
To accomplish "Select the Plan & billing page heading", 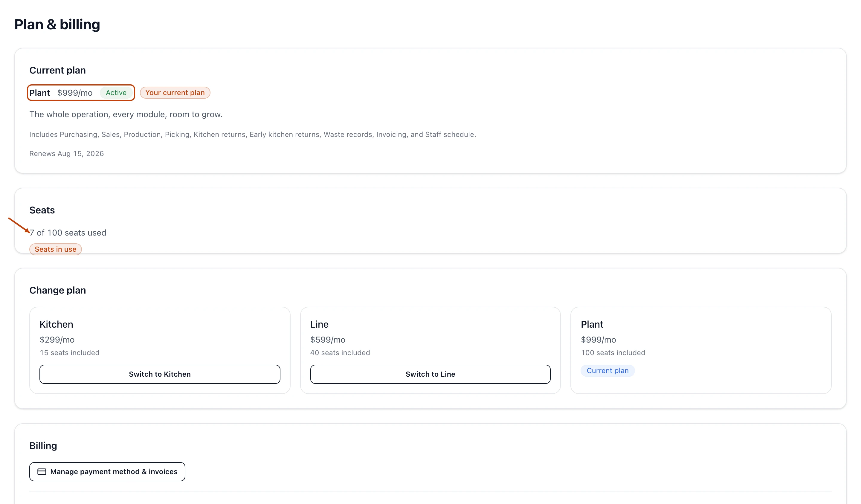I will pos(57,24).
